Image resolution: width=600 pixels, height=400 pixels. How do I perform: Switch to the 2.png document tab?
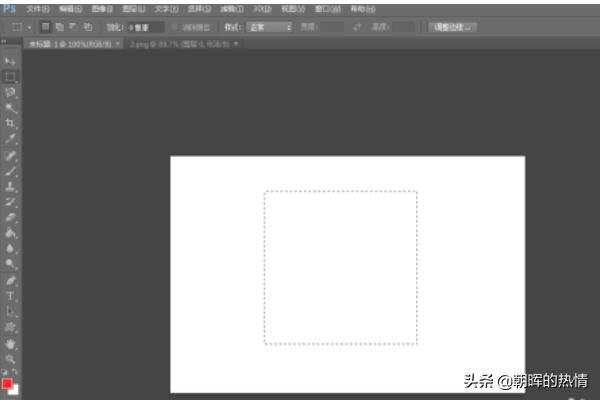tap(179, 44)
